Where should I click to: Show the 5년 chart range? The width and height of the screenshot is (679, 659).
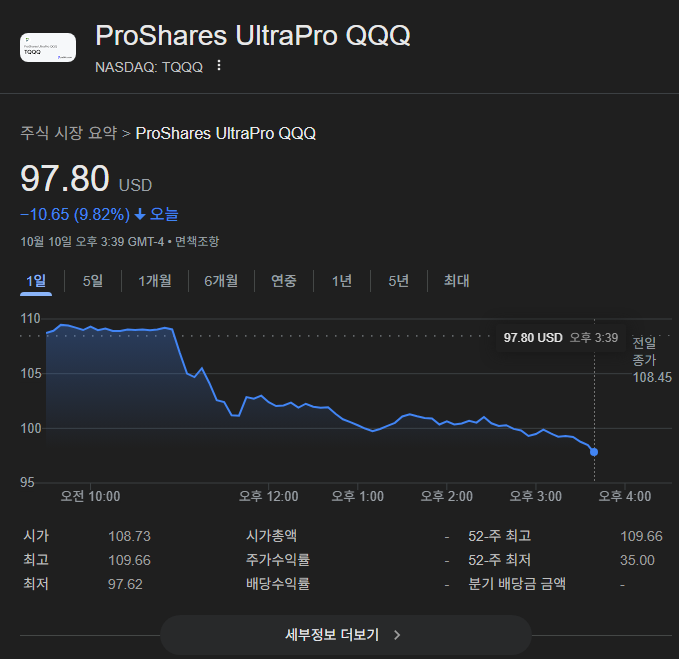tap(398, 281)
